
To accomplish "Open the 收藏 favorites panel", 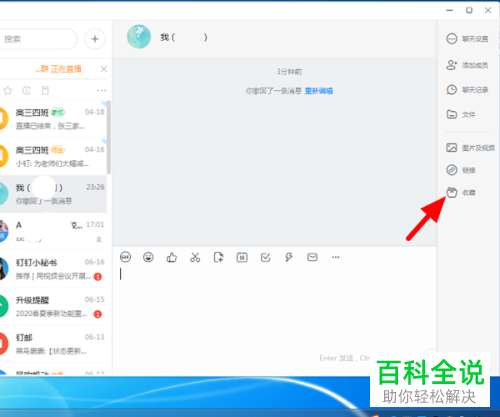I will coord(461,192).
